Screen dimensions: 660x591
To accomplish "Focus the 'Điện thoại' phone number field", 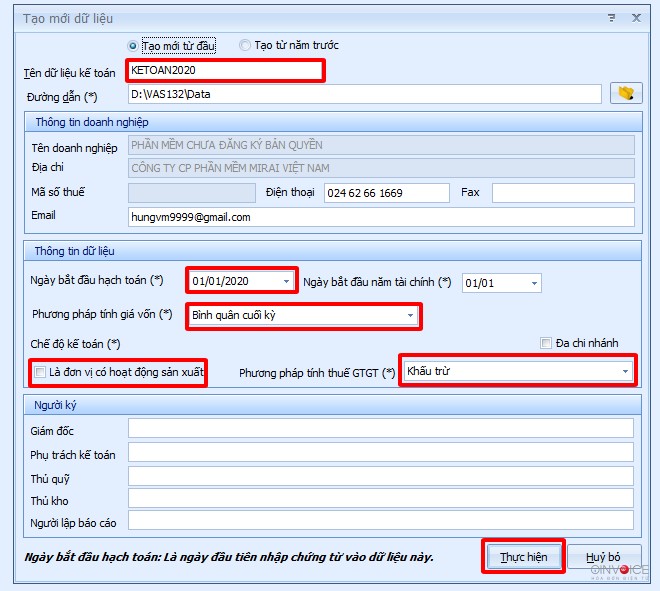I will [386, 192].
